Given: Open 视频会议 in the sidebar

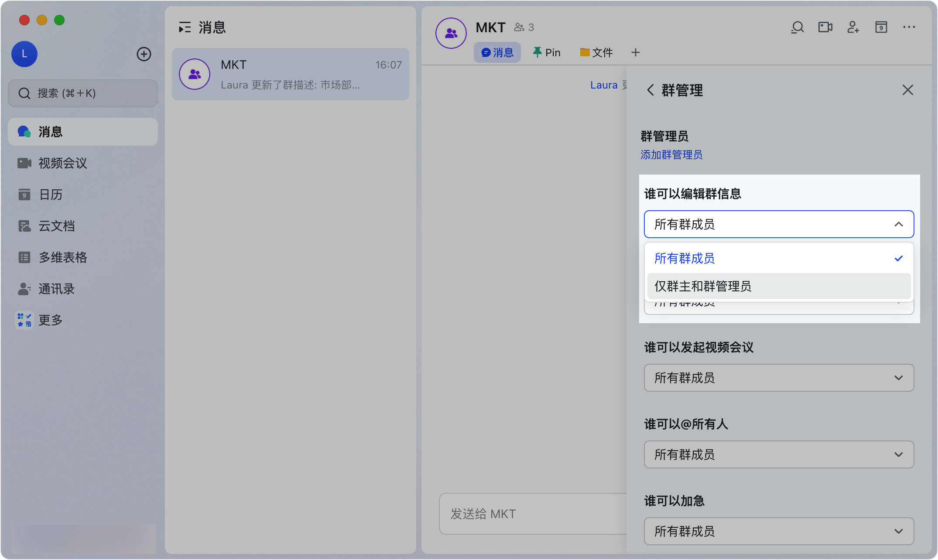Looking at the screenshot, I should [83, 163].
